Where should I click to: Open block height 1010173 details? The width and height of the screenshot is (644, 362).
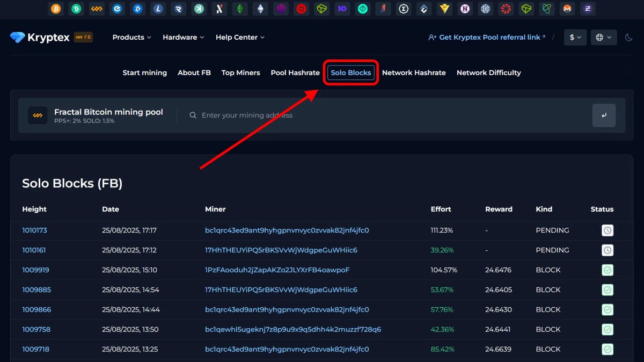[x=35, y=230]
